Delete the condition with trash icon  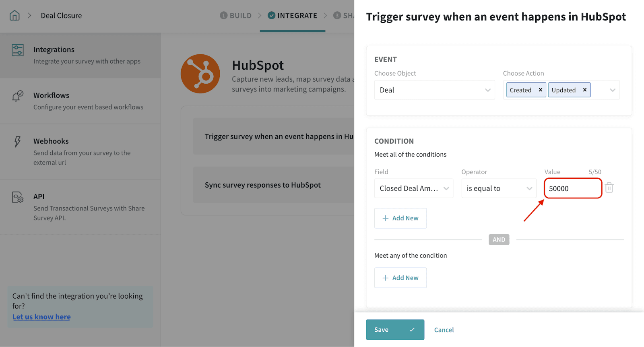coord(609,188)
